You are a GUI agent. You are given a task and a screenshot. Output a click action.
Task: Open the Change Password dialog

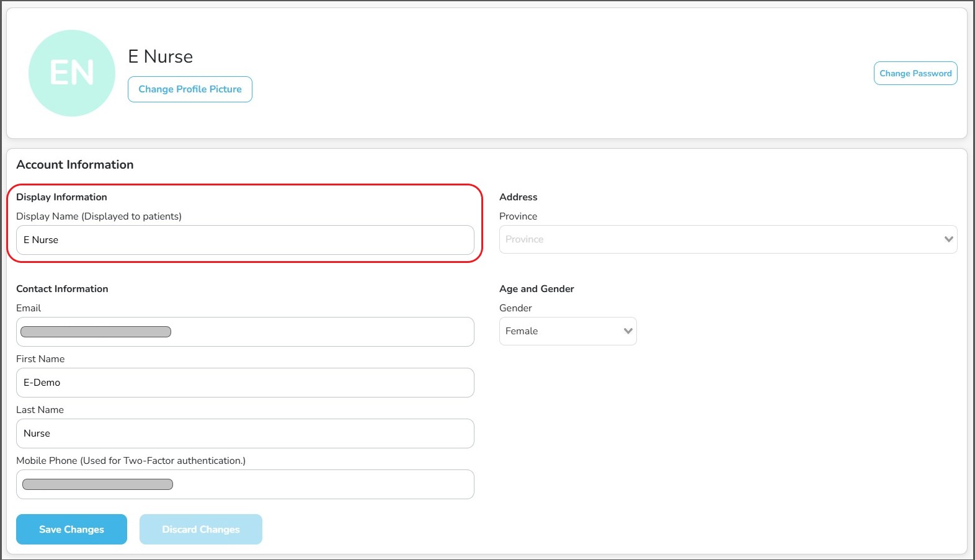915,73
